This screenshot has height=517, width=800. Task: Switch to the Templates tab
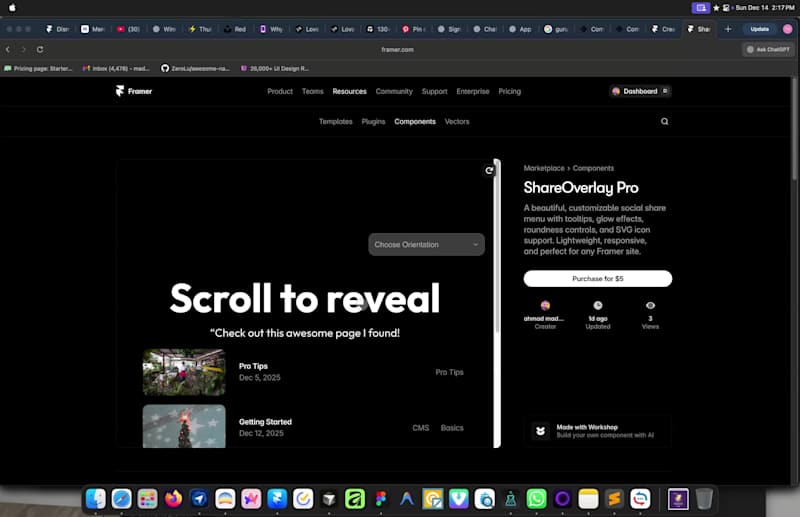pyautogui.click(x=336, y=121)
